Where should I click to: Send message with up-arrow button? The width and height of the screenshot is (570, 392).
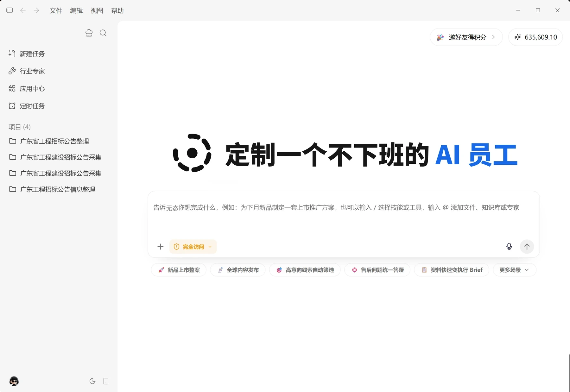[527, 246]
